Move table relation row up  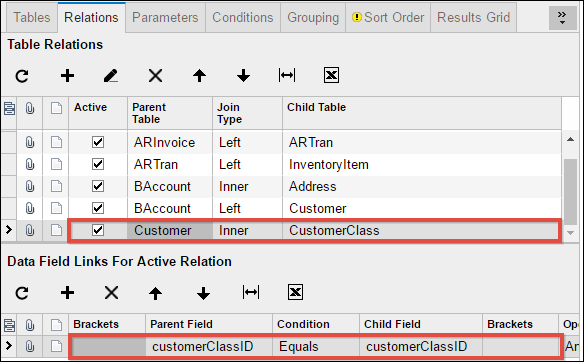coord(199,76)
